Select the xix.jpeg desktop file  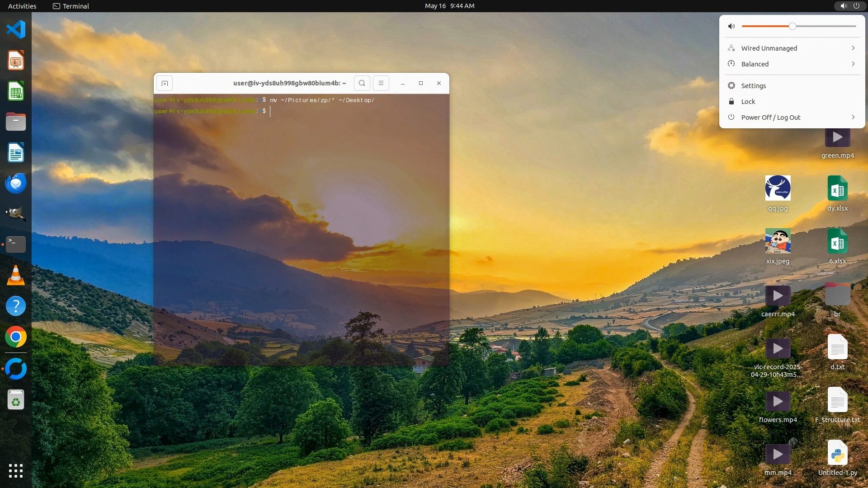778,242
